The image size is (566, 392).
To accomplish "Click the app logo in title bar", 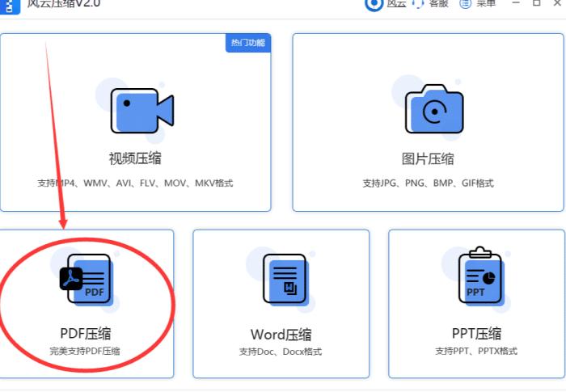I will (10, 6).
